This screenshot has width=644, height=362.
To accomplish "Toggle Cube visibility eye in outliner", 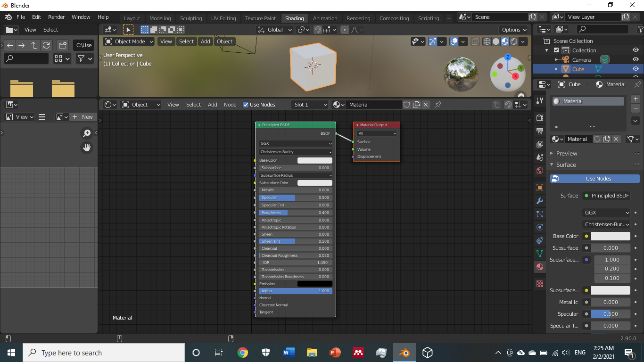I will pyautogui.click(x=636, y=69).
